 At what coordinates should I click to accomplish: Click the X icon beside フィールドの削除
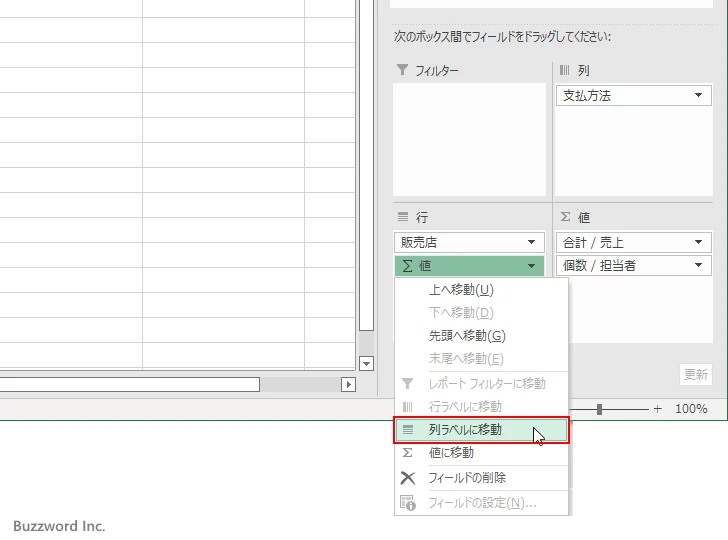pyautogui.click(x=408, y=478)
